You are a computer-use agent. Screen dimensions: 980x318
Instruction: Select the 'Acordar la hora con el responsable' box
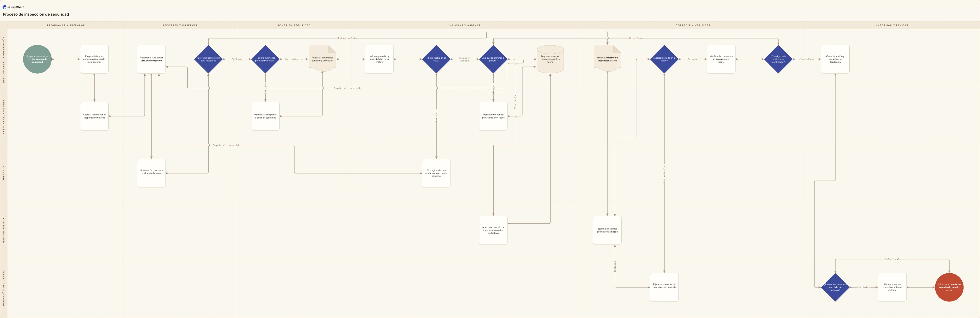(94, 116)
